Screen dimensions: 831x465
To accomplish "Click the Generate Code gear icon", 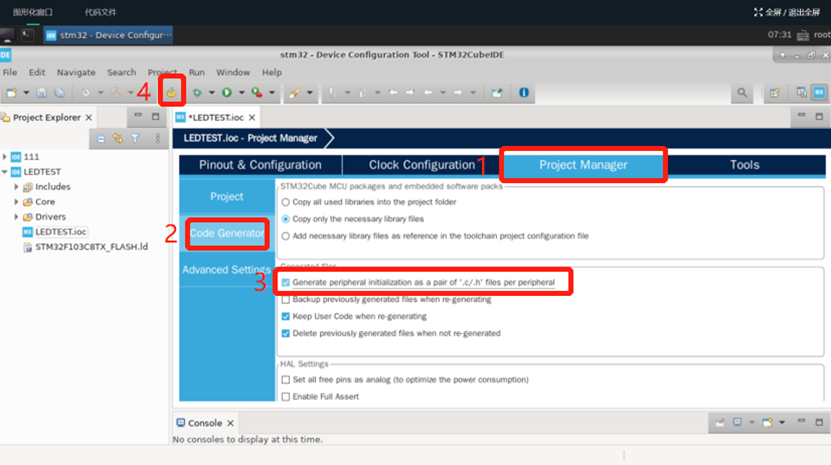I will tap(171, 93).
